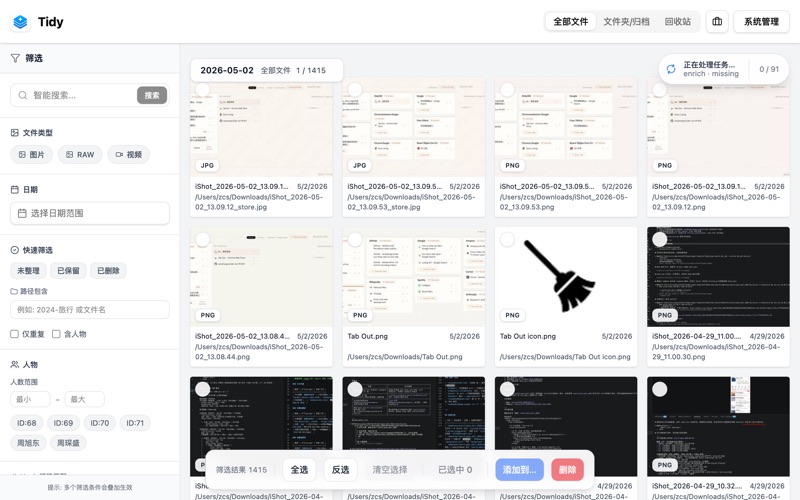This screenshot has width=800, height=500.
Task: Select circle on iShot_2026-05-02_13.09.53_store.jpg thumbnail
Action: pyautogui.click(x=355, y=90)
